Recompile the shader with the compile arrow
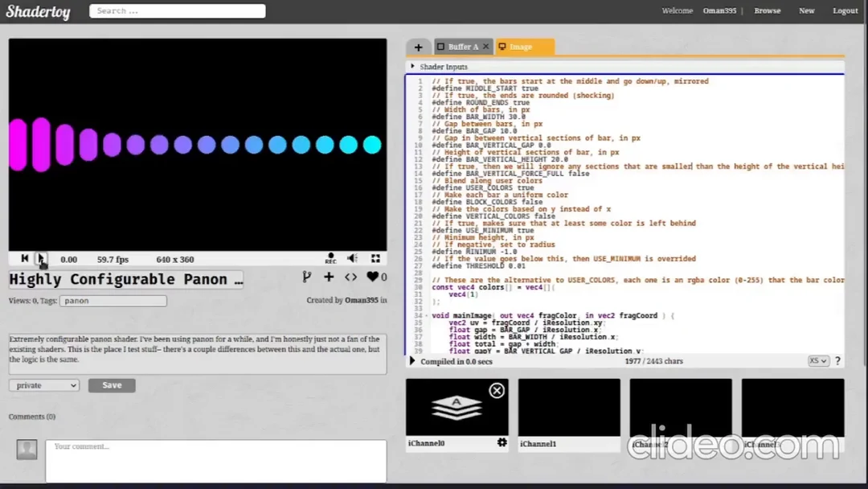This screenshot has height=489, width=868. (x=412, y=360)
